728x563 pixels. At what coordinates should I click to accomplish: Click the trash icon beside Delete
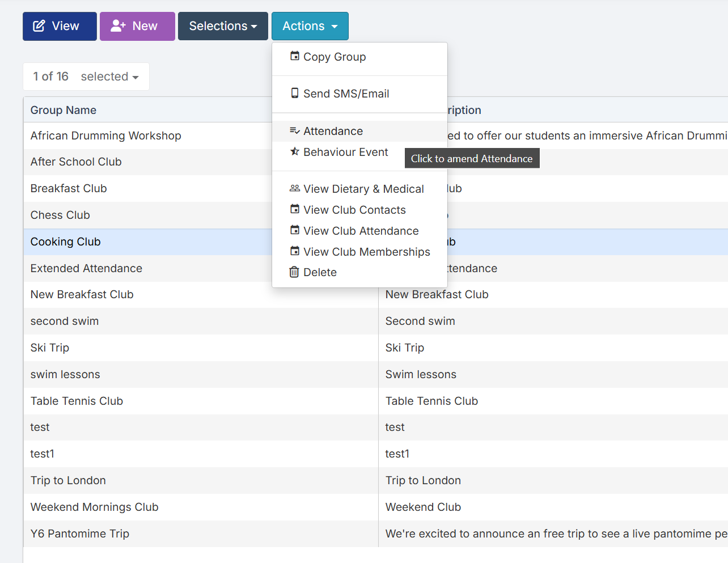[x=294, y=272]
